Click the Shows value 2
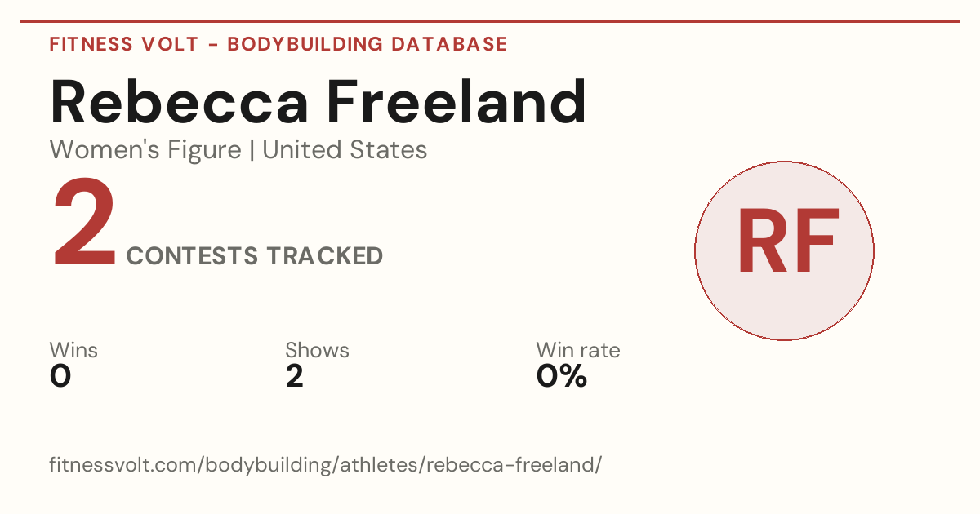Image resolution: width=980 pixels, height=514 pixels. click(x=294, y=376)
